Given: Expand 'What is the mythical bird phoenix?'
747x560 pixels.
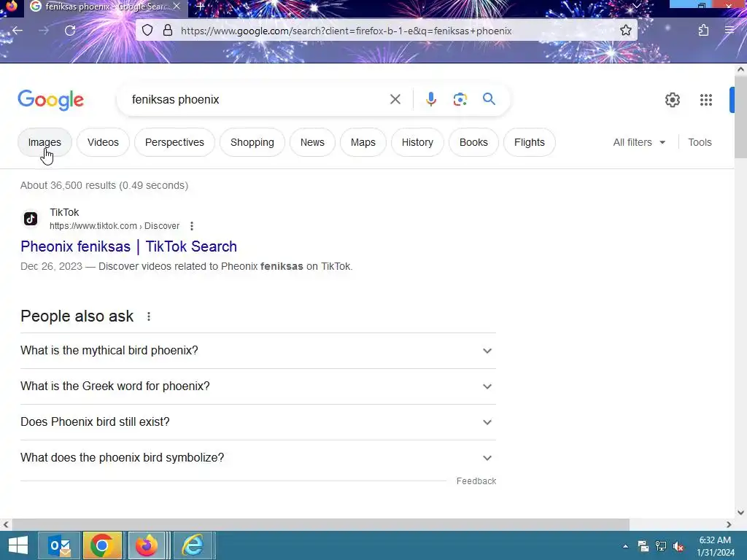Looking at the screenshot, I should (x=258, y=351).
